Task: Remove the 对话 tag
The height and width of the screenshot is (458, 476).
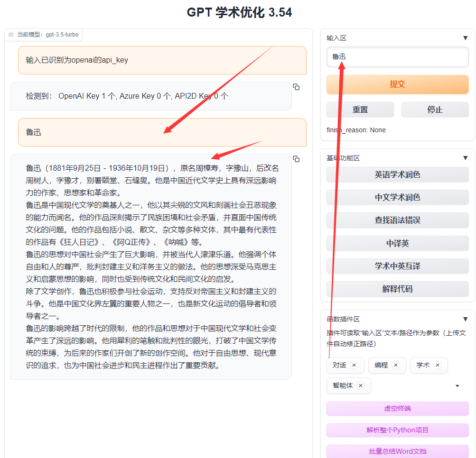Action: click(x=354, y=365)
